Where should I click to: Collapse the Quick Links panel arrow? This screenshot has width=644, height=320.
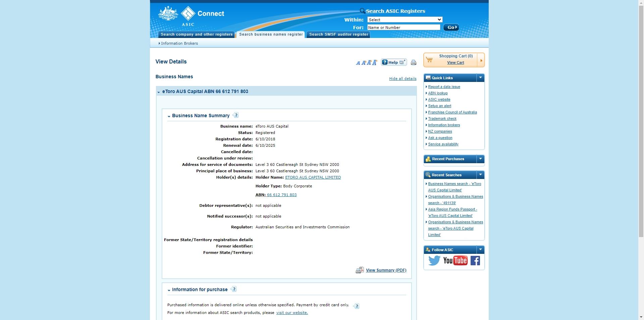point(480,78)
